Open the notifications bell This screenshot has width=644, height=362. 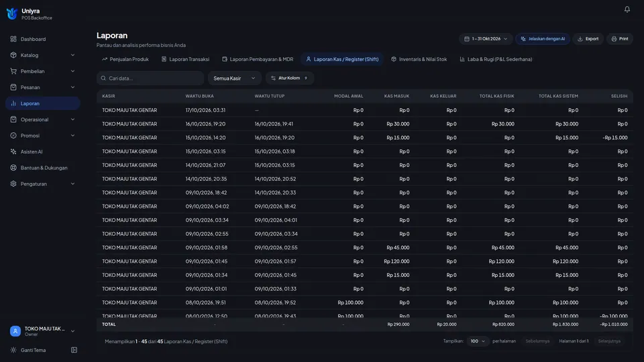click(627, 9)
